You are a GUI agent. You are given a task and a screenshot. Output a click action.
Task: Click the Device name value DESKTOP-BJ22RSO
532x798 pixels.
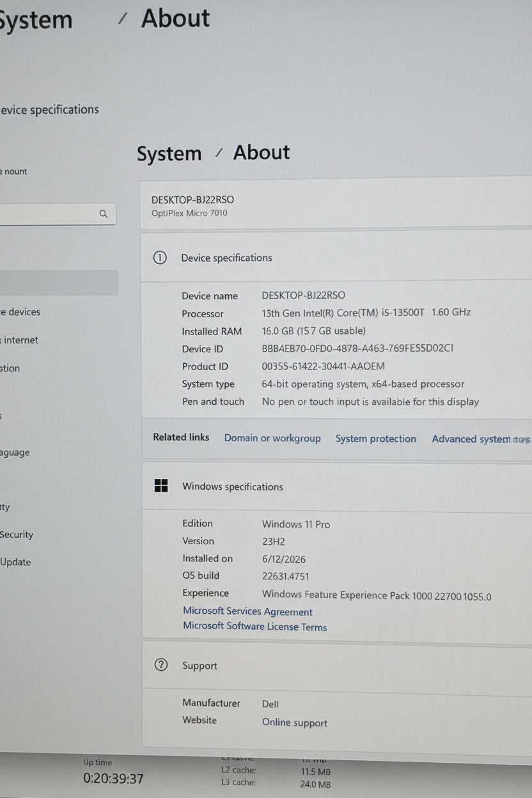(x=304, y=295)
